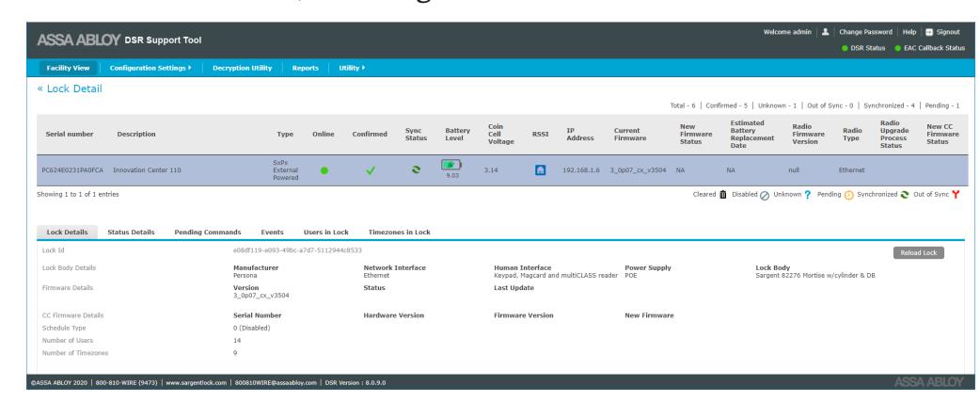Click serial number PC624E0231PA0FCA cell
980x402 pixels.
72,170
